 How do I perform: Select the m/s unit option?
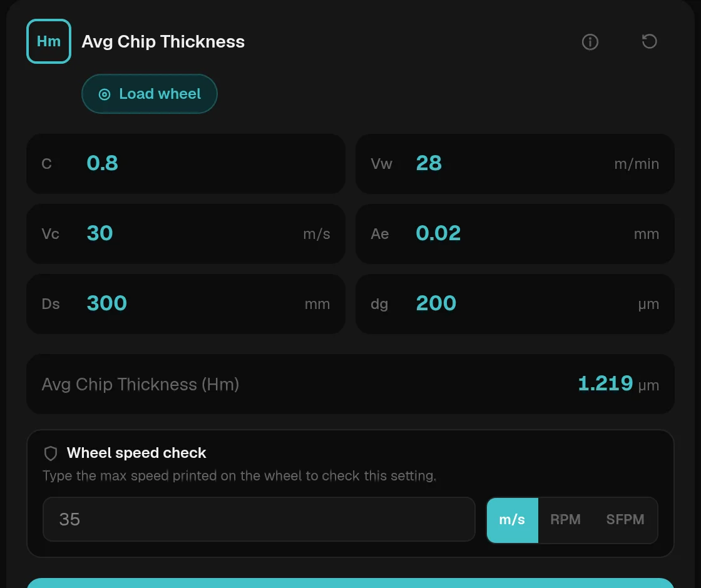click(513, 520)
